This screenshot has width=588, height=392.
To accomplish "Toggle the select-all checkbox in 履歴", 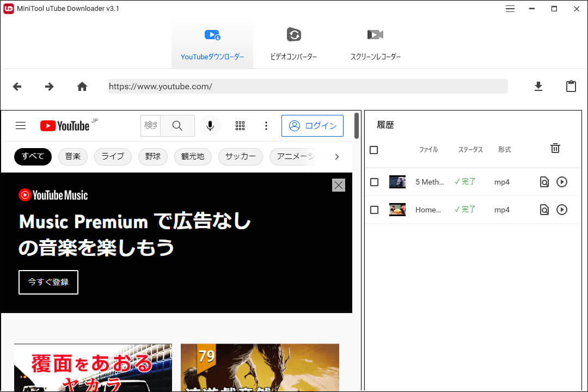I will [x=374, y=150].
